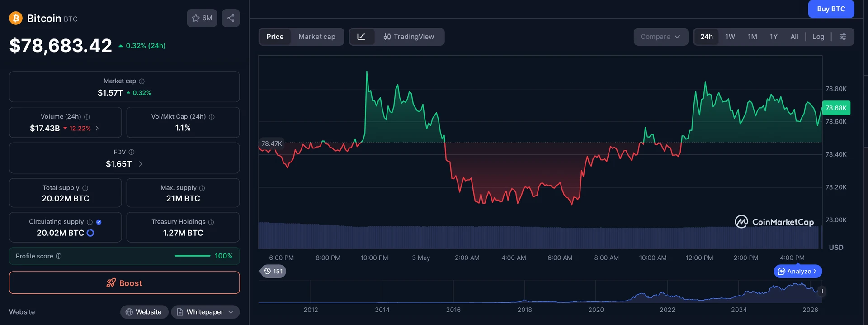Open Profile score info icon
The width and height of the screenshot is (868, 325).
point(59,256)
